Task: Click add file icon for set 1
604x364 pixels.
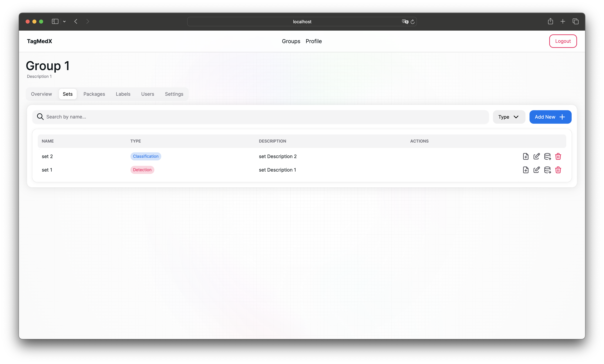Action: click(x=526, y=170)
